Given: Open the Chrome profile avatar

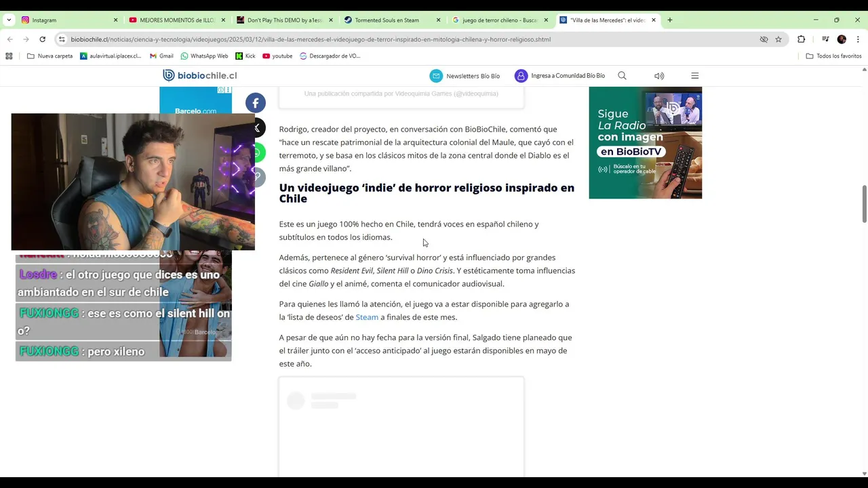Looking at the screenshot, I should pos(842,39).
